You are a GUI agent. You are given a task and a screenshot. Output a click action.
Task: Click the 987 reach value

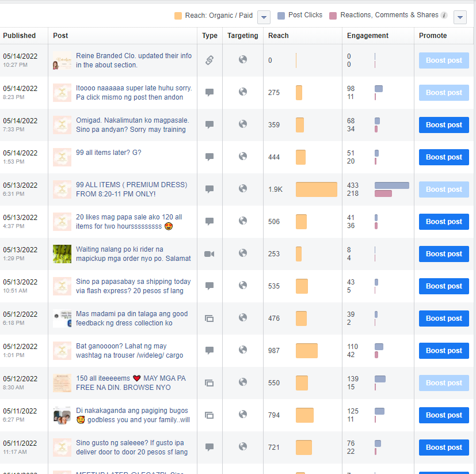[274, 350]
